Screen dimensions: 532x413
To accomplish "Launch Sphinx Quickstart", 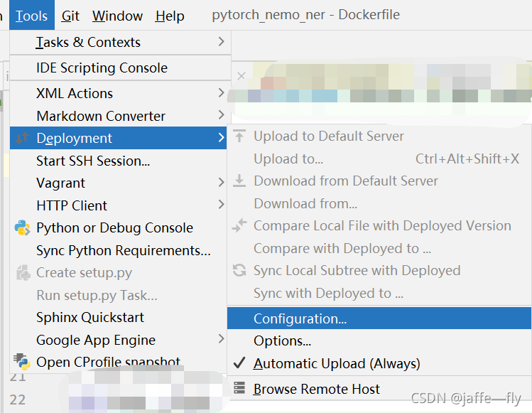I will coord(90,318).
